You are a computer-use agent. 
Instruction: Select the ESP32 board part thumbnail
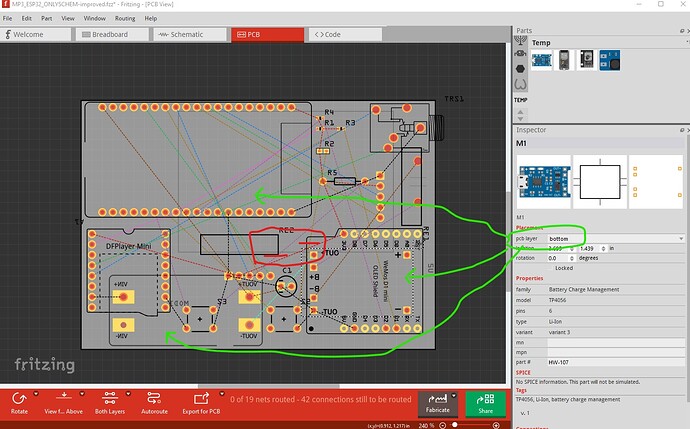tap(564, 60)
